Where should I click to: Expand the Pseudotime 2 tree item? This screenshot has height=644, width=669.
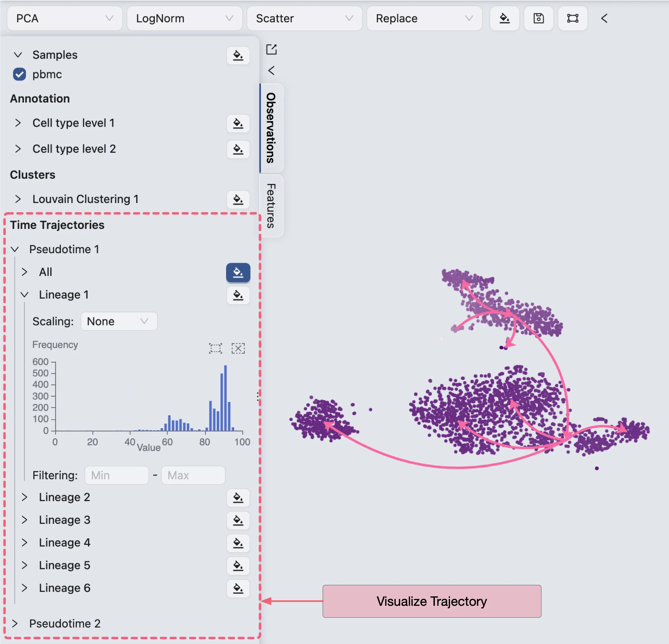point(15,624)
